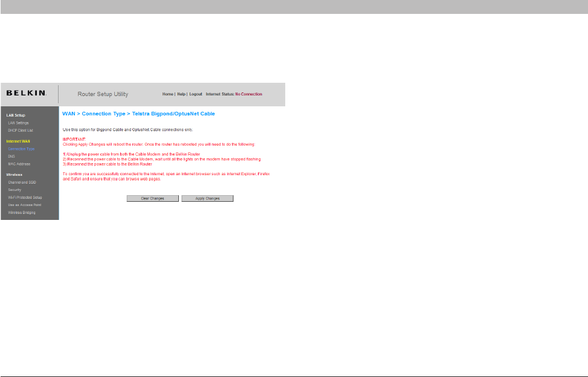This screenshot has height=377, width=588.
Task: Open the Home link
Action: tap(167, 94)
